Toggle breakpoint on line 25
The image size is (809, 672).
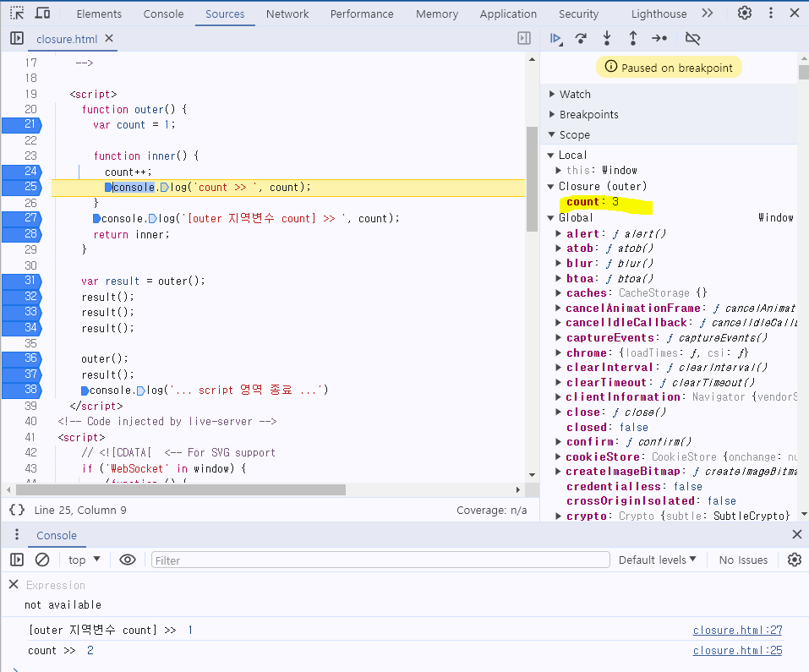[x=22, y=187]
